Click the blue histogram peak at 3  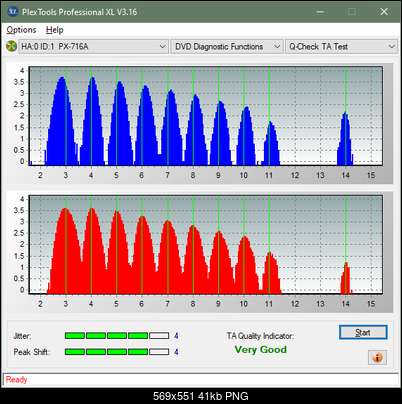coord(62,121)
